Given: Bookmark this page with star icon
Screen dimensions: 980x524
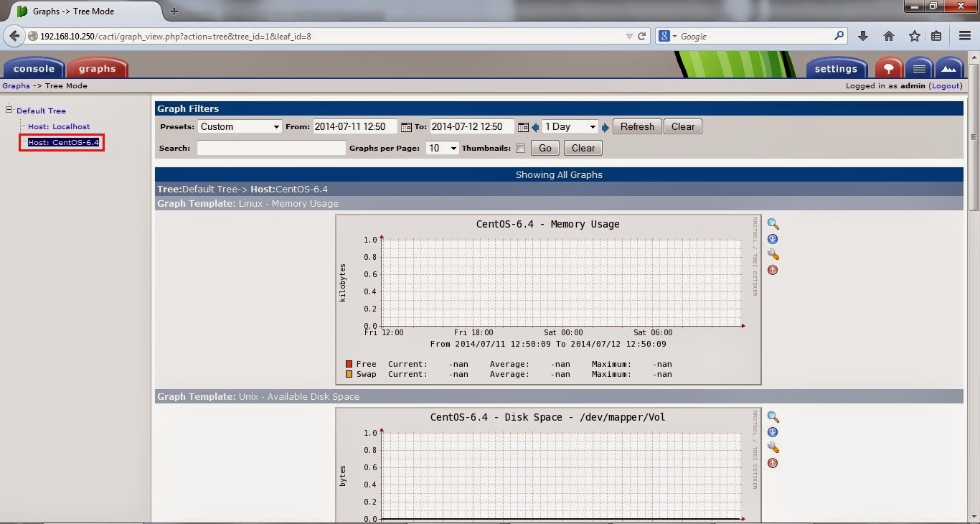Looking at the screenshot, I should point(915,36).
